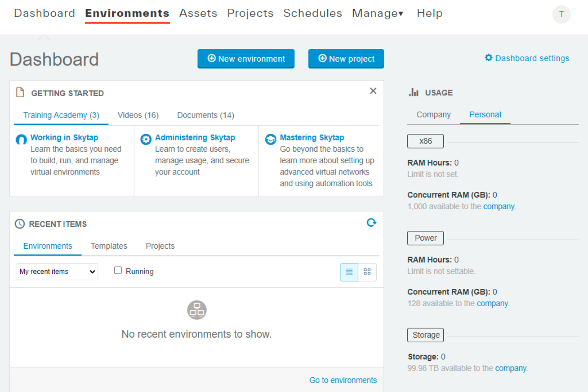This screenshot has height=392, width=588.
Task: Go to the Assets page
Action: coord(198,13)
